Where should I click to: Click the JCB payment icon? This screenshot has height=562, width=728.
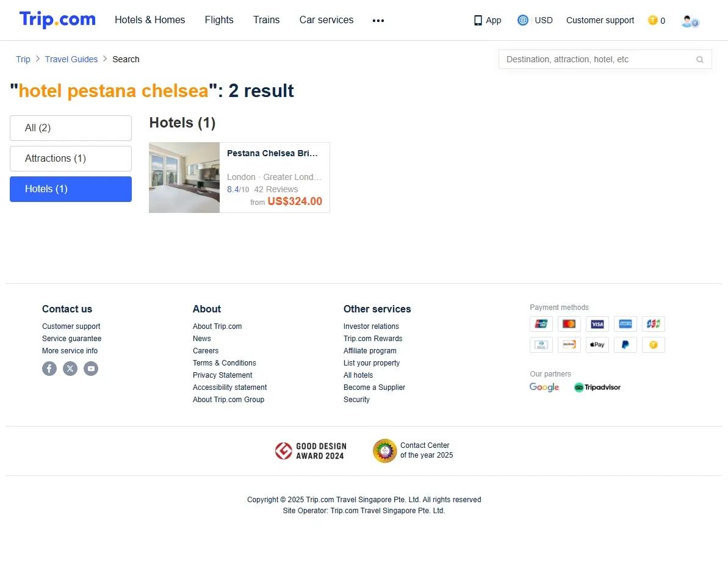654,324
